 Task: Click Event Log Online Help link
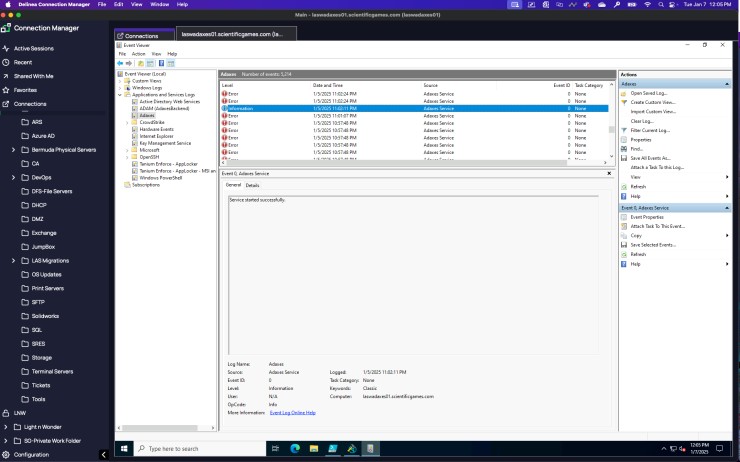pyautogui.click(x=293, y=412)
